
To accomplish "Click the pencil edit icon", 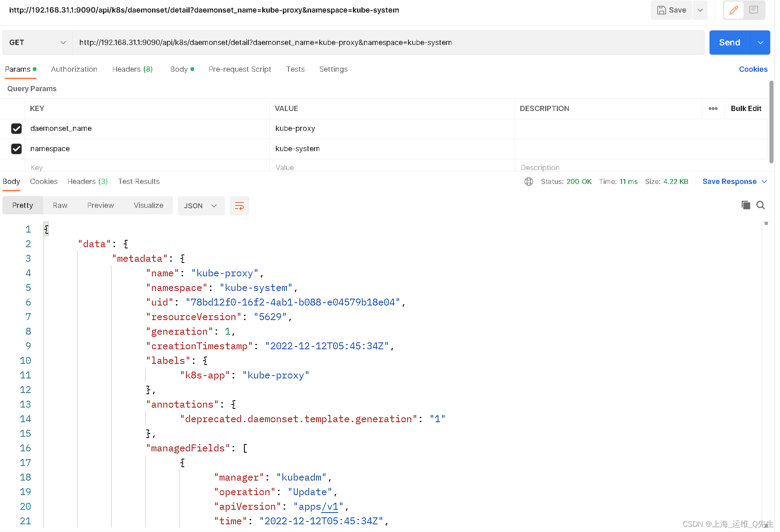I will pos(733,10).
